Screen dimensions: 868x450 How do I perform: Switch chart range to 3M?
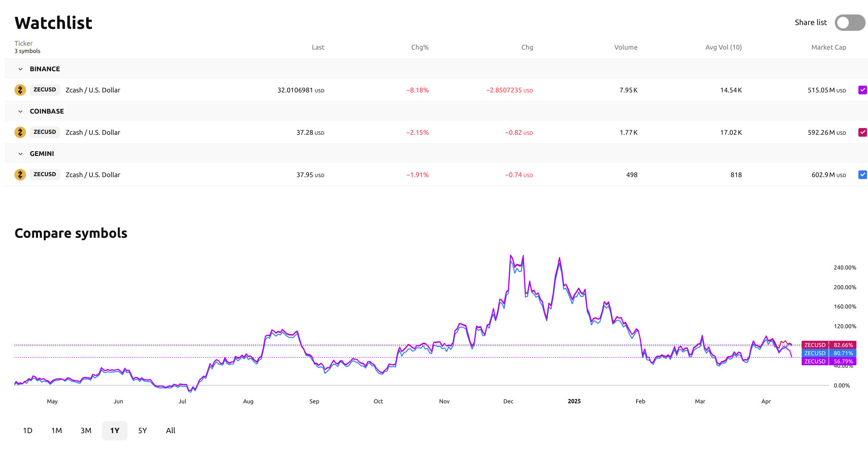[x=86, y=431]
